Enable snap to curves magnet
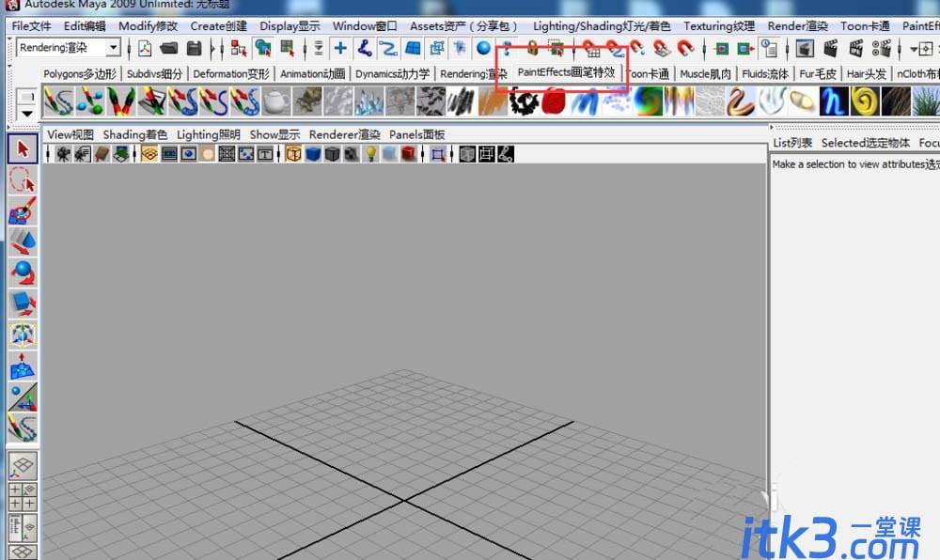 [x=615, y=49]
